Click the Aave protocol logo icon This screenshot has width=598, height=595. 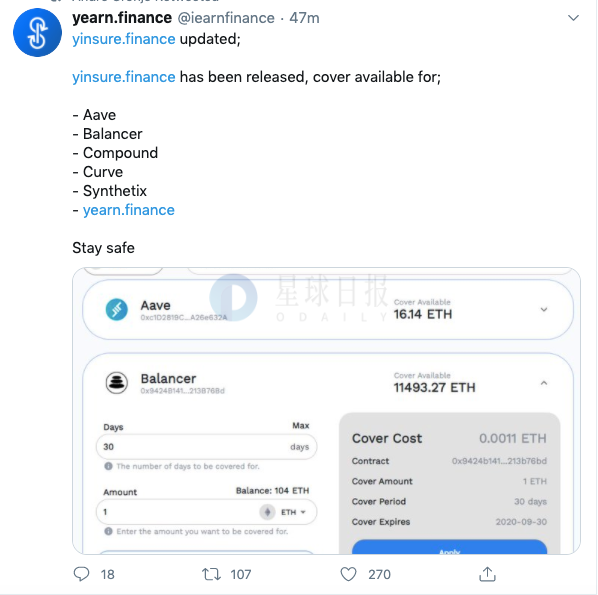(116, 309)
